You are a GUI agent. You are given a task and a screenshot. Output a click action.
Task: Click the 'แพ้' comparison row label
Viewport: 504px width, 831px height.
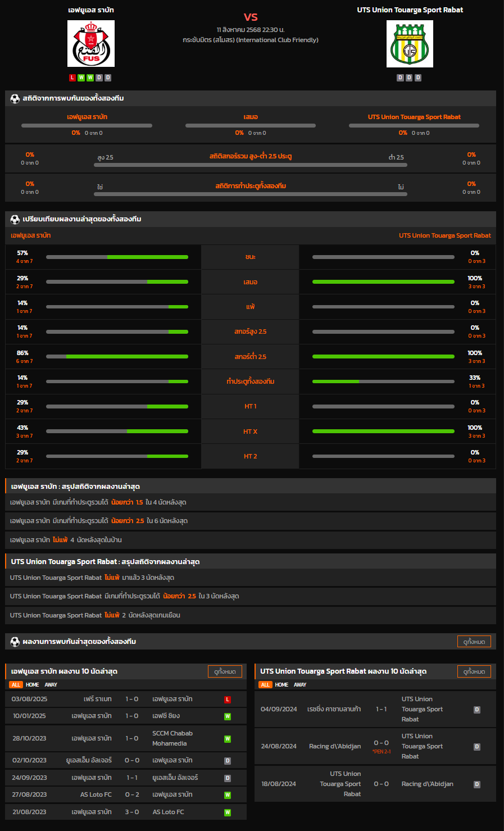[251, 307]
